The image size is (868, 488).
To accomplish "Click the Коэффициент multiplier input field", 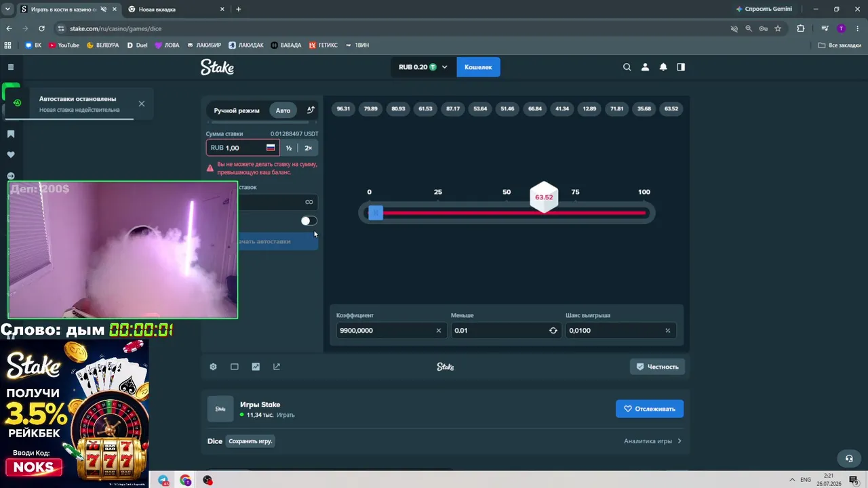I will pos(391,331).
